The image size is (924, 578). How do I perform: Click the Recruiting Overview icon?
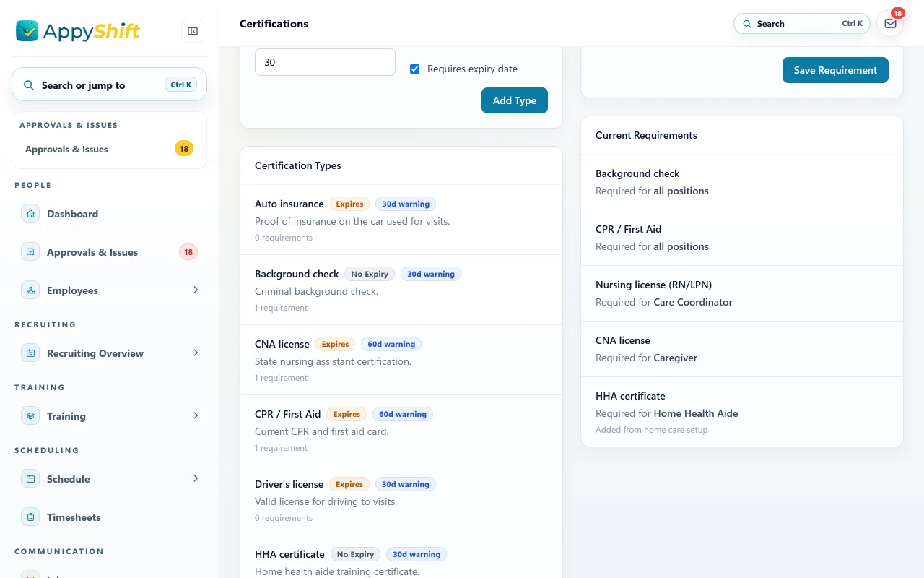pos(30,353)
